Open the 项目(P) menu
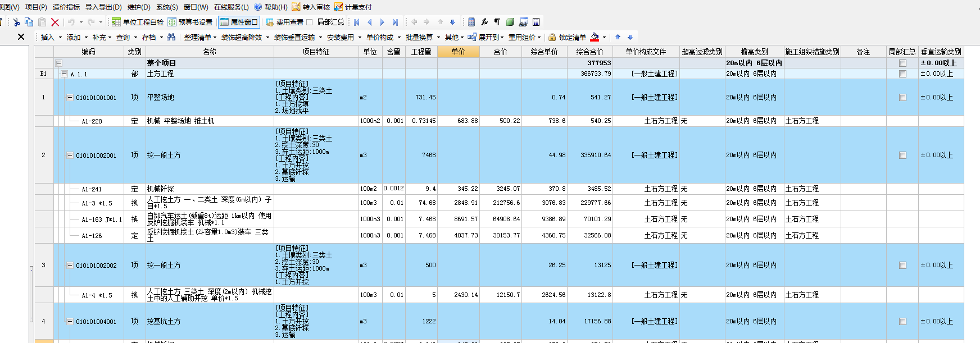Screen dimensions: 980x343 click(36, 7)
